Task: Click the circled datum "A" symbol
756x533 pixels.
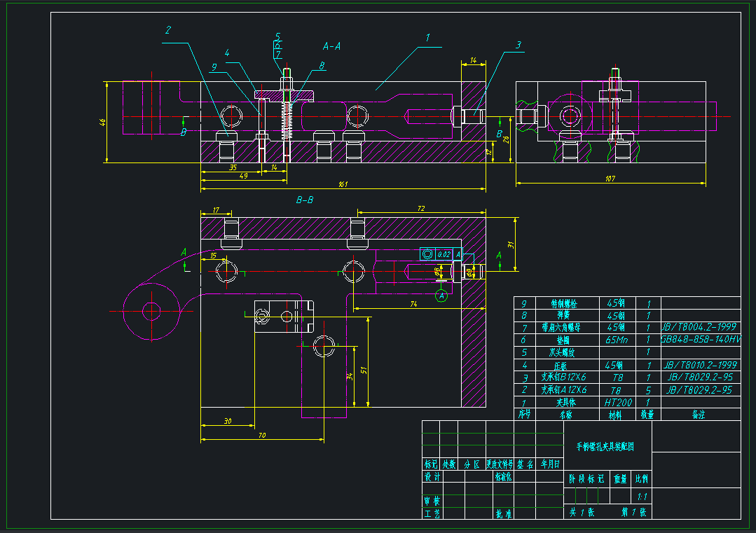Action: 441,296
